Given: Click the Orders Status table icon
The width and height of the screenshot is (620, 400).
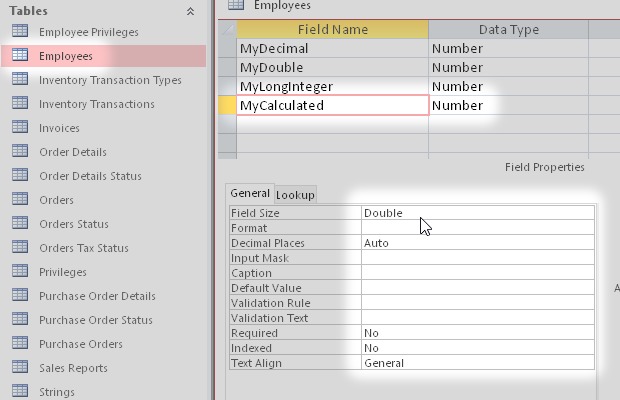Looking at the screenshot, I should click(19, 224).
